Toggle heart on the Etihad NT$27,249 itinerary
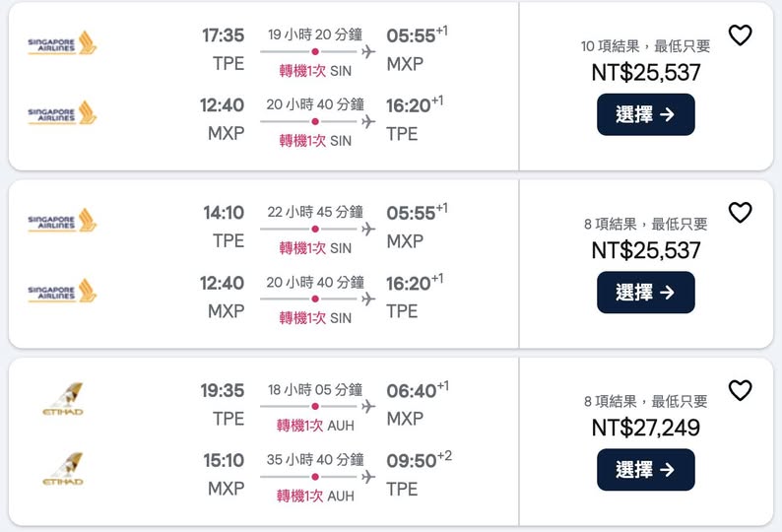The height and width of the screenshot is (532, 782). (x=740, y=391)
